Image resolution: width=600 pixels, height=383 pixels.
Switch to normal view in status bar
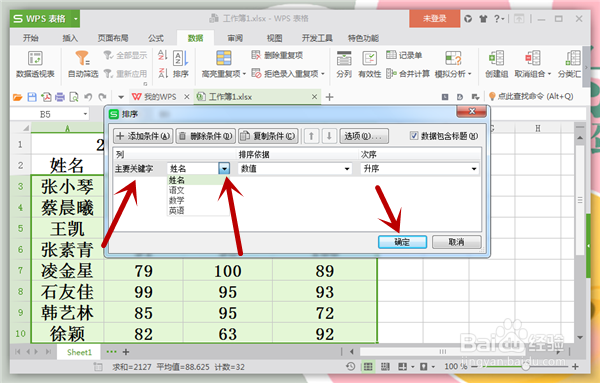[368, 367]
